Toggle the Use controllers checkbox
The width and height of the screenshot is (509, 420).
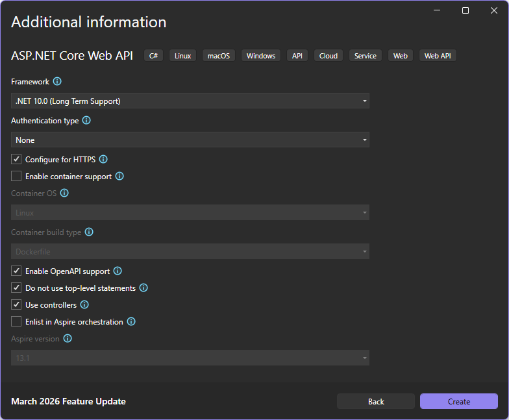(x=17, y=304)
